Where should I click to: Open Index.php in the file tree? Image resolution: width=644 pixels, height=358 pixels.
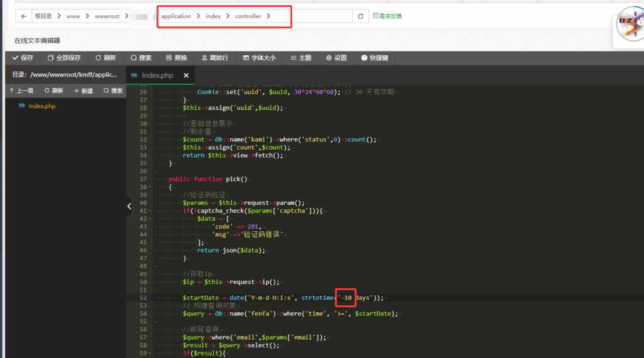coord(42,106)
